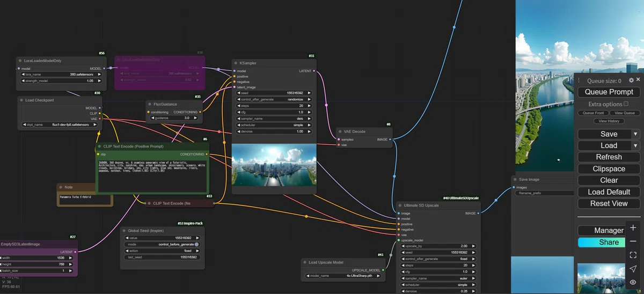The height and width of the screenshot is (294, 644).
Task: Increase the KSampler cfg value arrow
Action: point(309,112)
